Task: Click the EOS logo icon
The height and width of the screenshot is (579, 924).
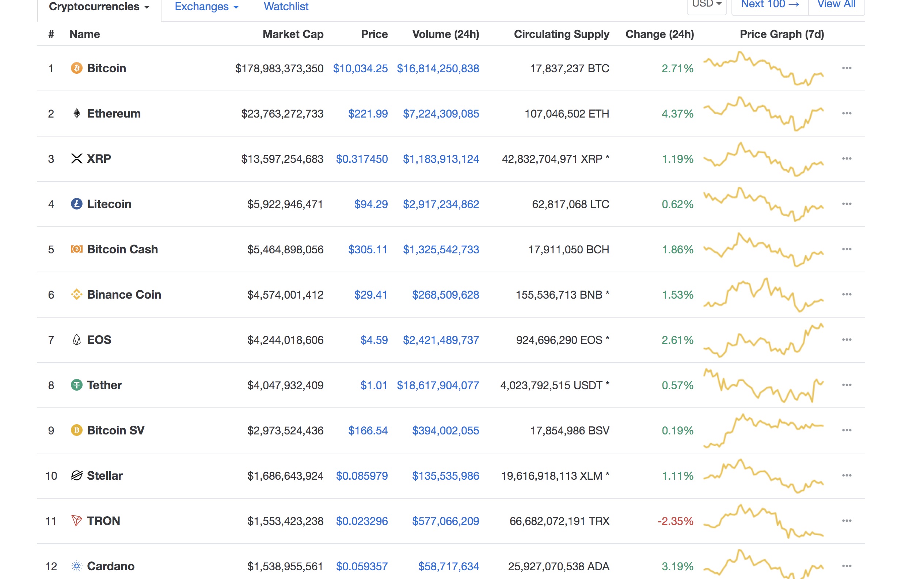Action: point(77,340)
